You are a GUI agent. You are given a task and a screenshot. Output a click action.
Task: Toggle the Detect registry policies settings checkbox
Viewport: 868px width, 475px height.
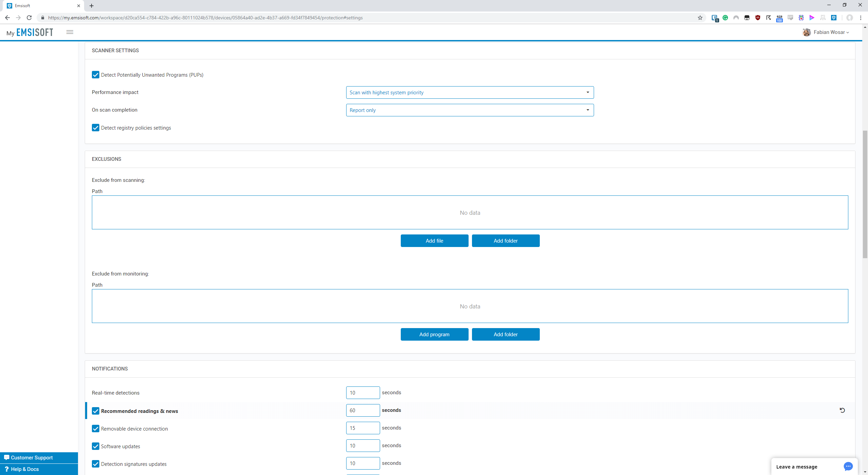pyautogui.click(x=96, y=128)
